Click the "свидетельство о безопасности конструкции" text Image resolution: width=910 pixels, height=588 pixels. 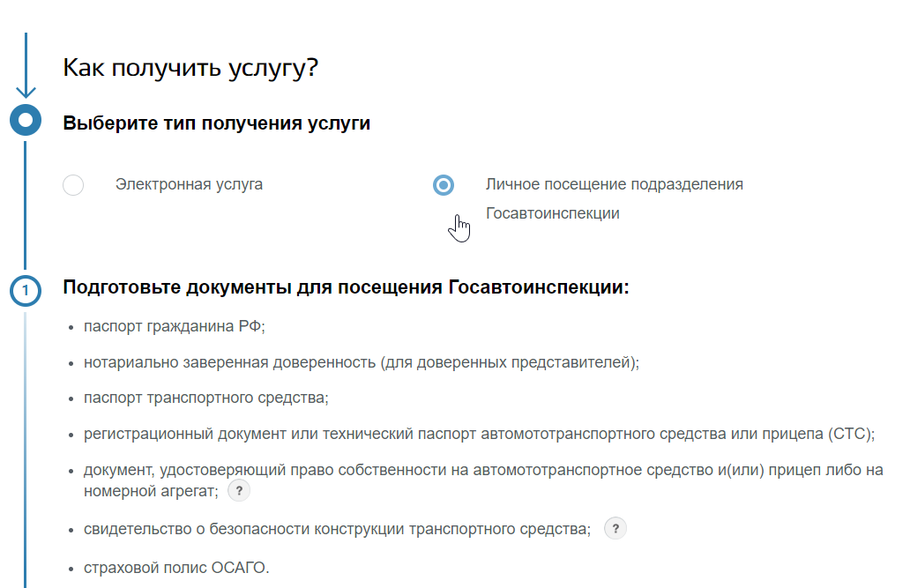click(337, 529)
